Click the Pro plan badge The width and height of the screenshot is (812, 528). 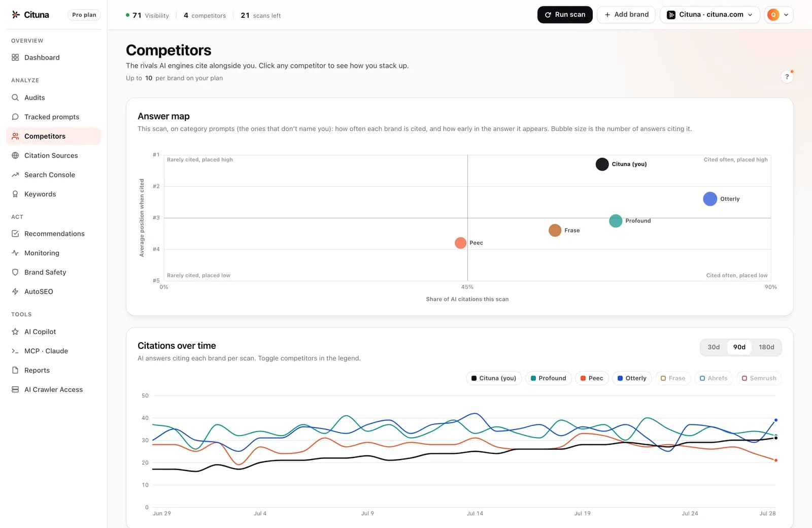(x=84, y=15)
